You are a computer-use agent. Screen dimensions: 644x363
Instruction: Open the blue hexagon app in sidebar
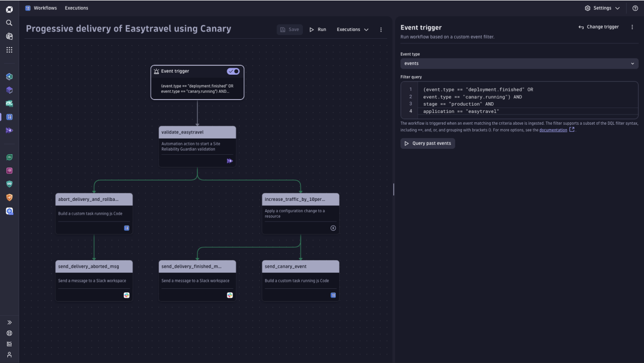tap(9, 77)
